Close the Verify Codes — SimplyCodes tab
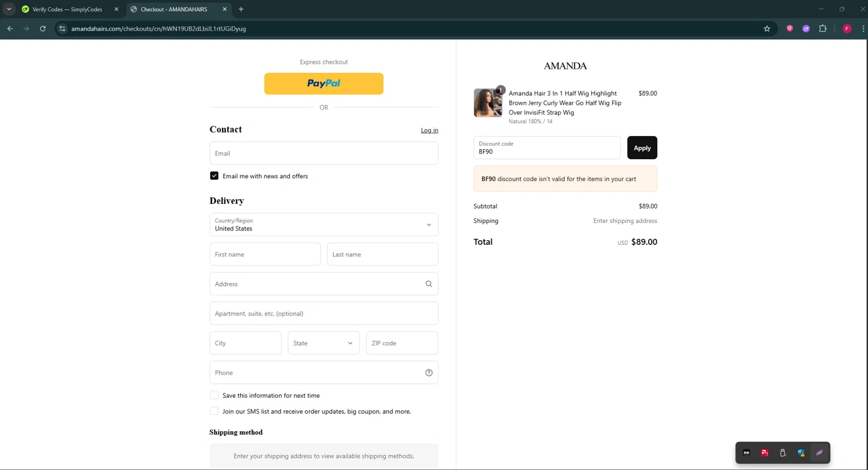 coord(117,9)
